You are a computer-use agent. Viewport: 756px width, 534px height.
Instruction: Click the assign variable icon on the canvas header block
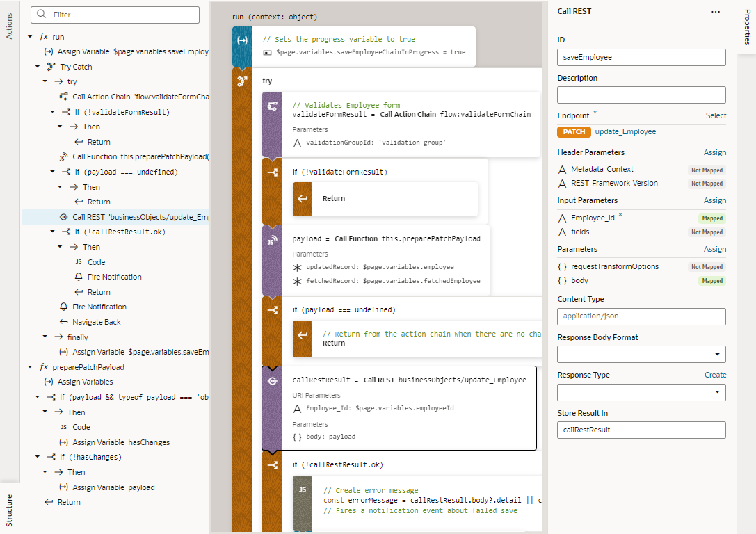pos(242,40)
